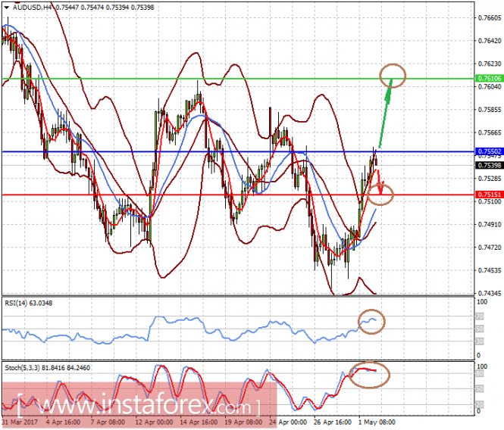The image size is (504, 430).
Task: Click the black 0.75398 current price tag
Action: point(489,165)
